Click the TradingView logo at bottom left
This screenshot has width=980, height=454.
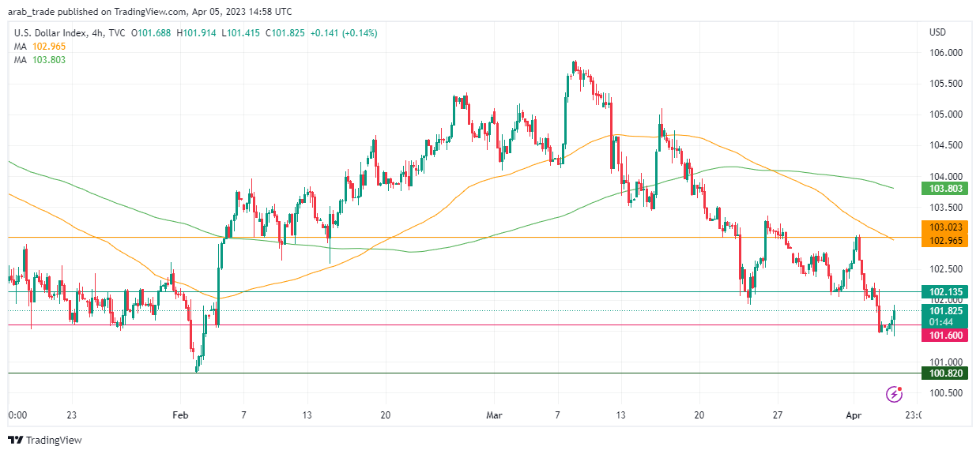pos(45,440)
